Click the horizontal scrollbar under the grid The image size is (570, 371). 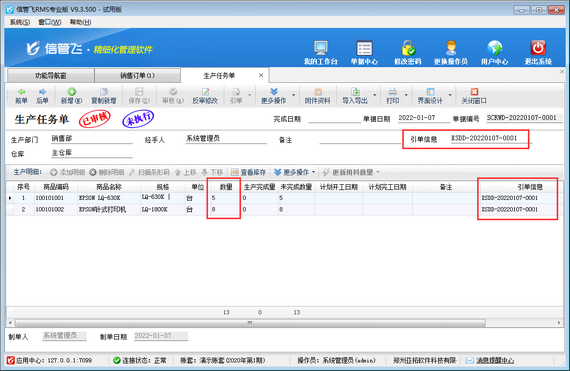[x=250, y=323]
